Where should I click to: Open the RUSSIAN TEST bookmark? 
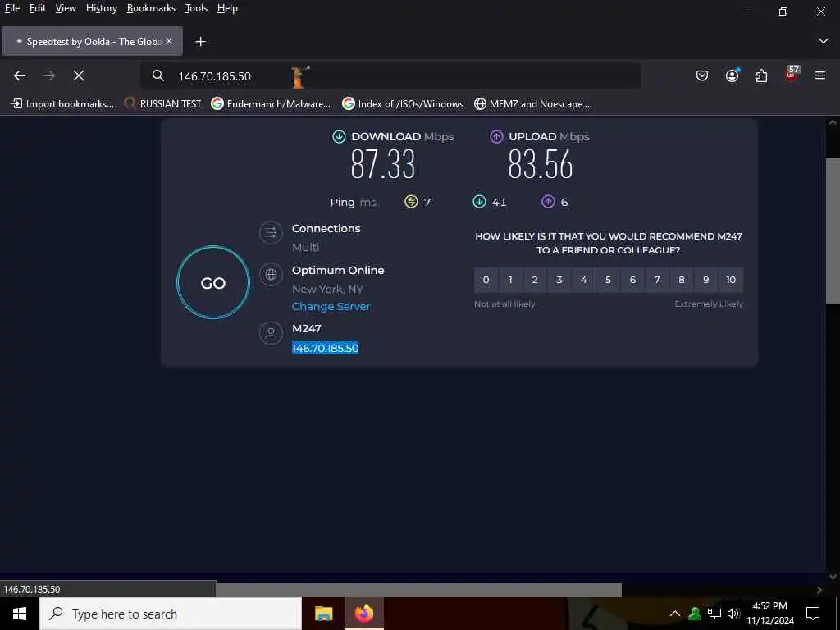click(163, 104)
